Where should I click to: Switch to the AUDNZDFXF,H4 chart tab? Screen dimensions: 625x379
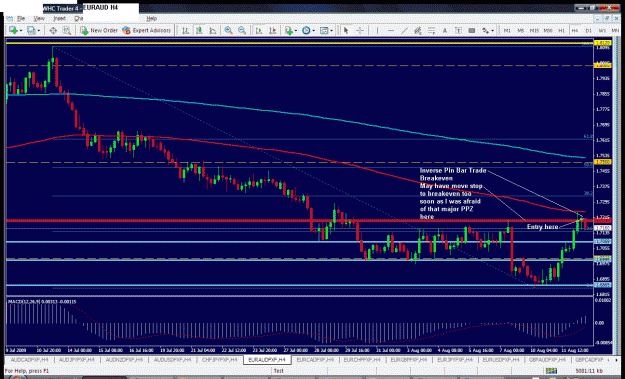[x=124, y=359]
